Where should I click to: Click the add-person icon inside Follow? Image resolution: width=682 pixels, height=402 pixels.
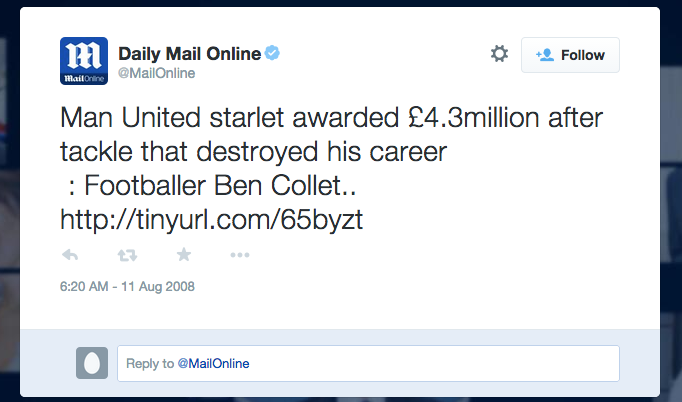pos(545,55)
